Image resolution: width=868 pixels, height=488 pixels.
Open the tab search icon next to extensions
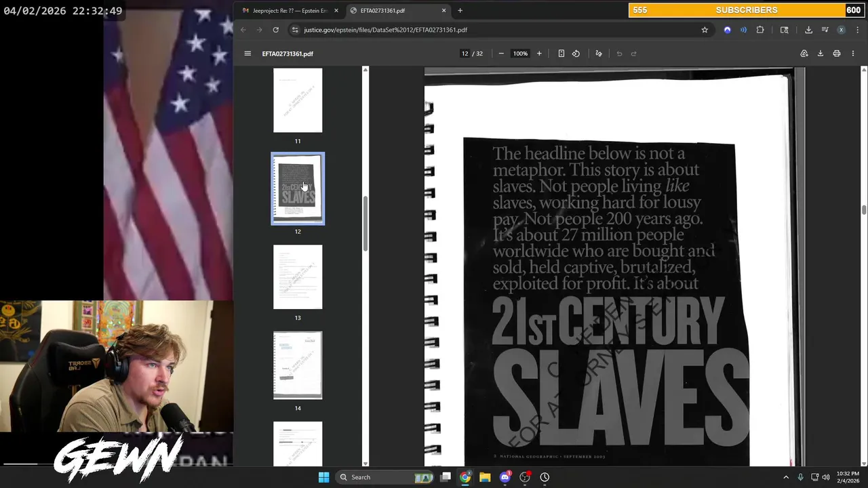[x=785, y=30]
